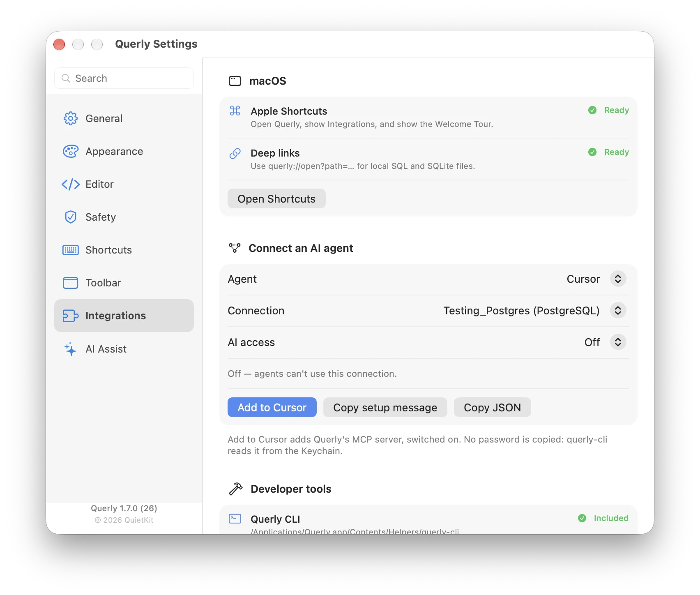Click the Querly CLI terminal icon
The height and width of the screenshot is (595, 700).
click(x=235, y=519)
